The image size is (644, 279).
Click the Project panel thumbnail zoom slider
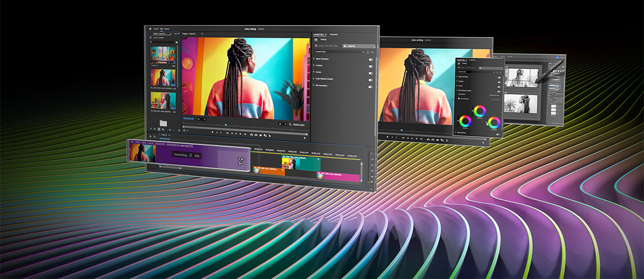pyautogui.click(x=170, y=130)
